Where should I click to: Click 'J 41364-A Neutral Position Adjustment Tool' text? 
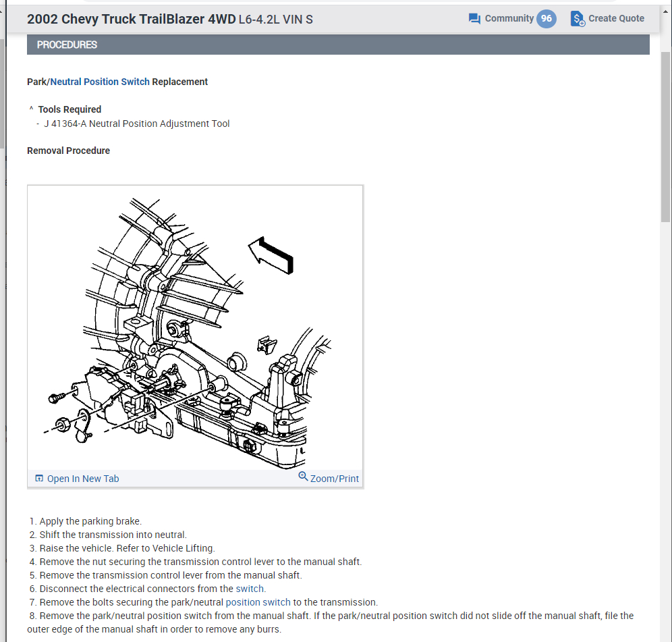point(137,124)
